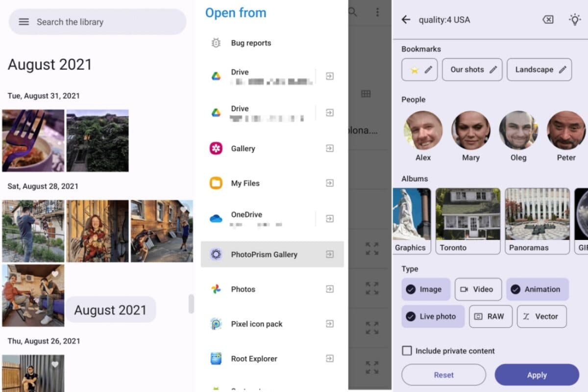Viewport: 588px width, 392px height.
Task: Enable the Video type chip
Action: (x=478, y=289)
